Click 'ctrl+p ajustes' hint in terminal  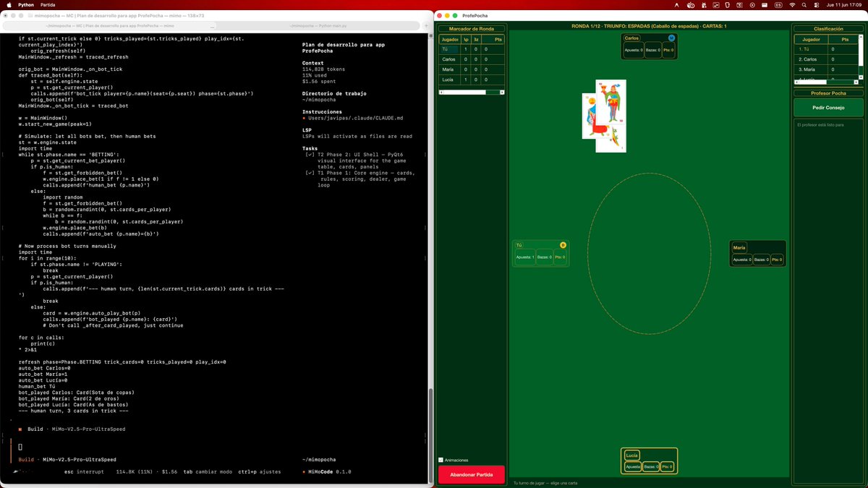point(260,471)
